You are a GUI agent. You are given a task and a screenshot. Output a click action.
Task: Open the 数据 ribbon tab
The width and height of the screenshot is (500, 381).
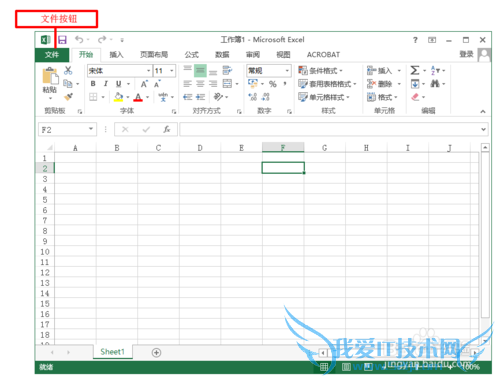tap(222, 55)
